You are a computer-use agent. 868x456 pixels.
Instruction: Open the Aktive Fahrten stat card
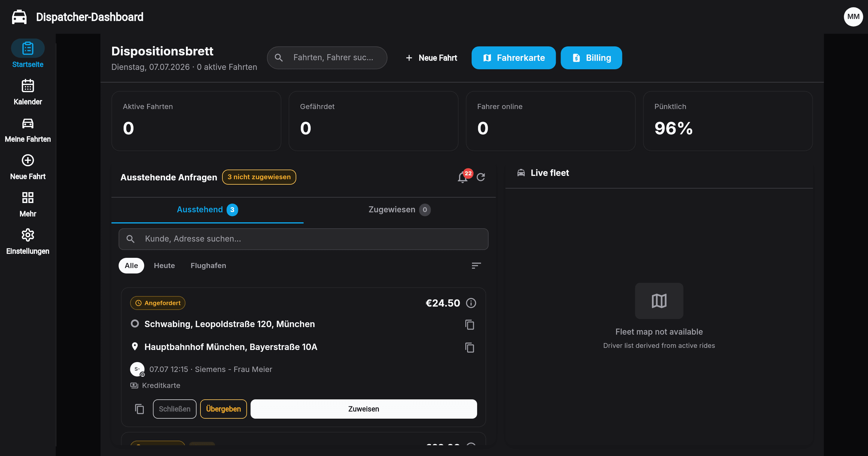coord(196,121)
